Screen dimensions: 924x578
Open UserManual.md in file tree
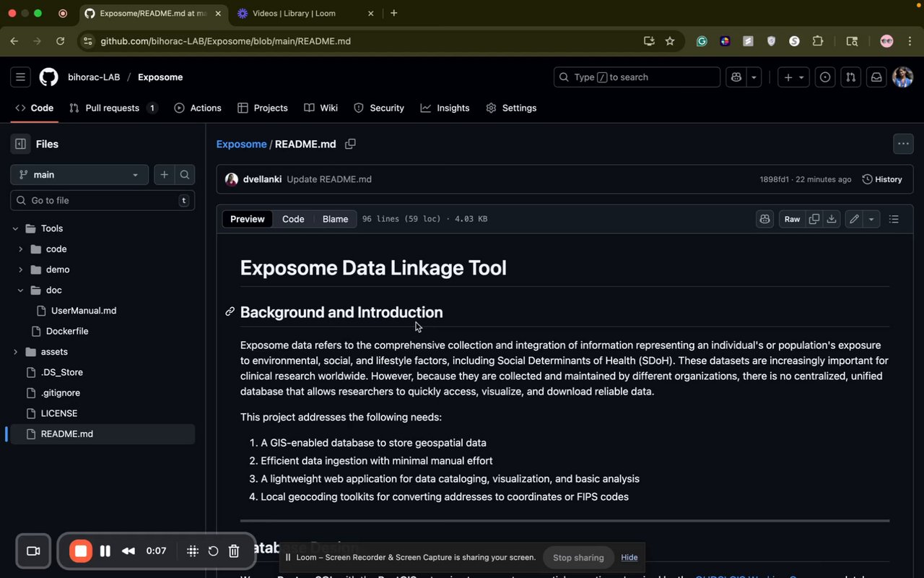coord(84,311)
